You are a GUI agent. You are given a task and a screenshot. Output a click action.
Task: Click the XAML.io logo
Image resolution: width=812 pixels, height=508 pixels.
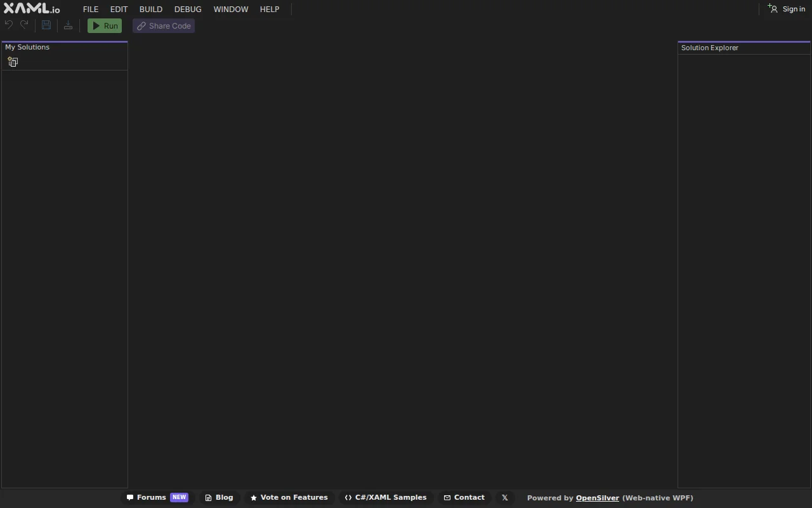click(x=32, y=9)
